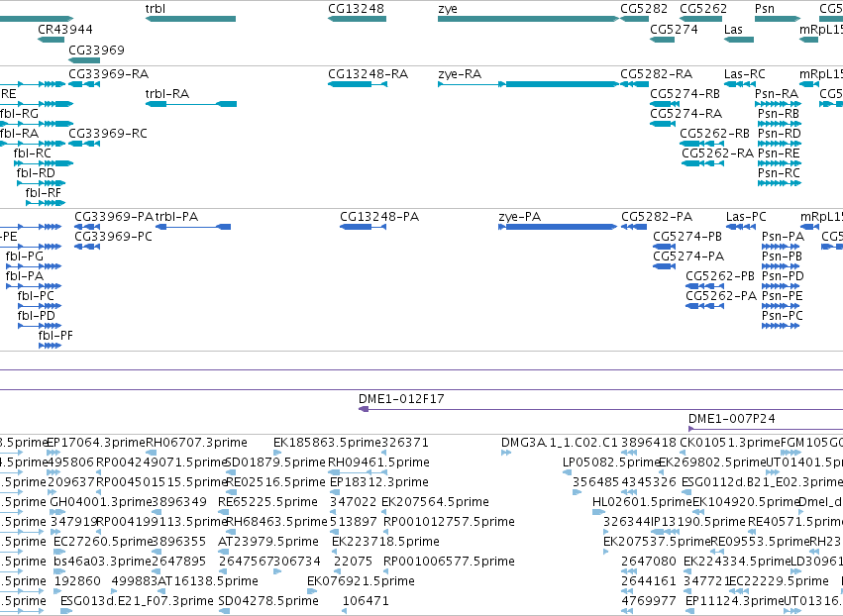Click the CG13248-RA transcript label
The image size is (843, 616).
click(x=368, y=73)
